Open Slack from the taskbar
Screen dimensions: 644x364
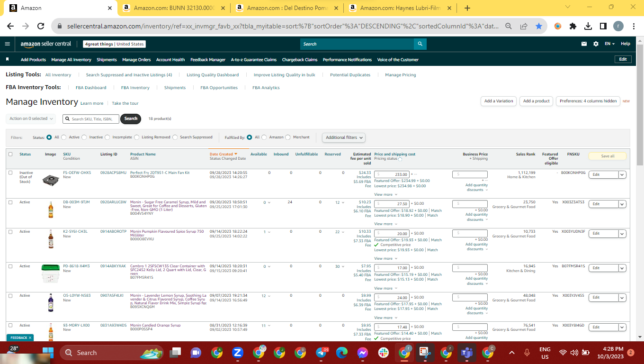(x=384, y=353)
